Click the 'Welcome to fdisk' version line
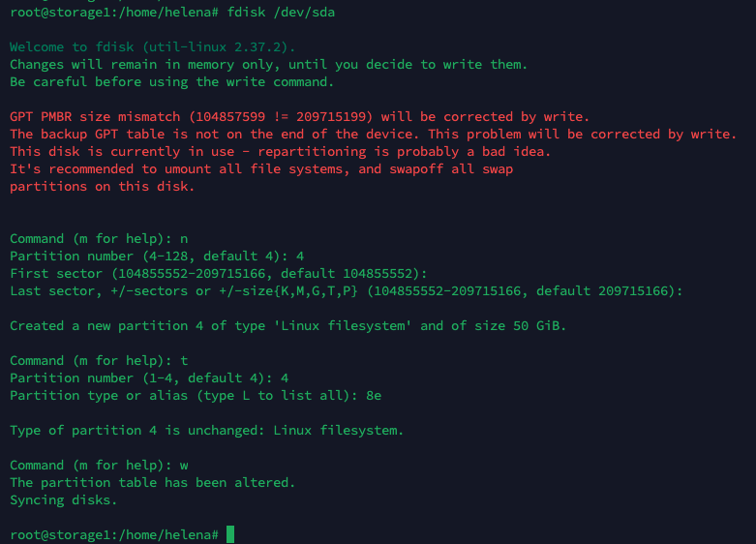 pos(153,46)
